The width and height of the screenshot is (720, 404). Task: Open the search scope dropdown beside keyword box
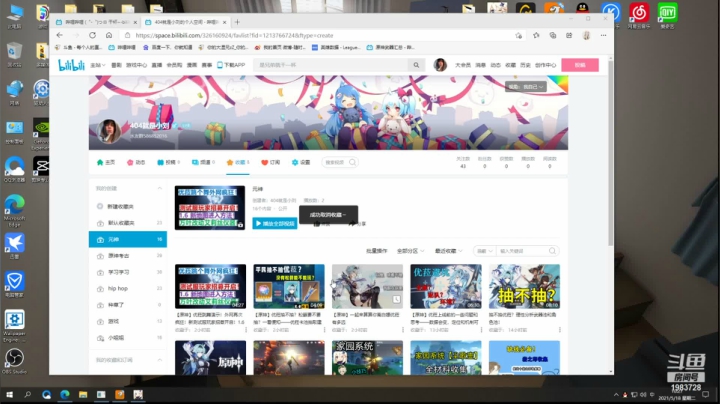click(484, 251)
